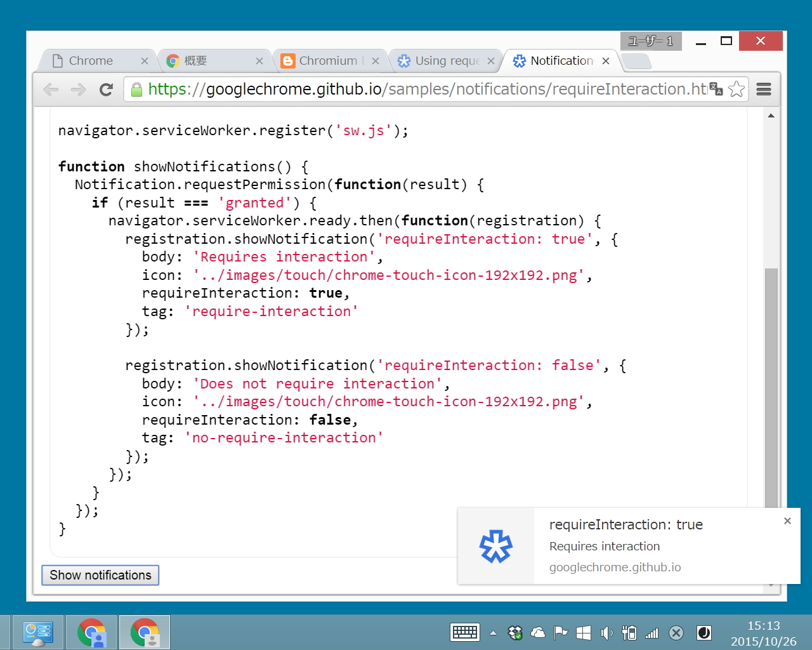Click the black square tray icon
This screenshot has width=812, height=650.
[704, 632]
